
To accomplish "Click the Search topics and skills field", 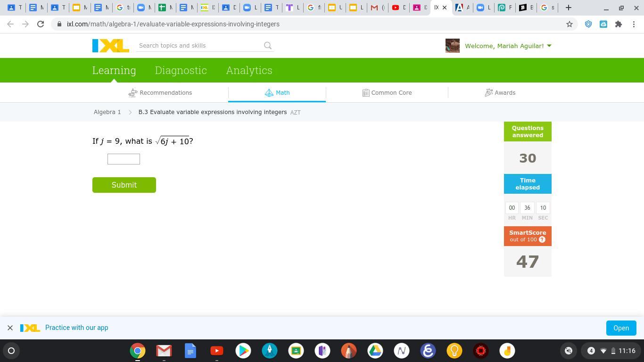I will 199,46.
